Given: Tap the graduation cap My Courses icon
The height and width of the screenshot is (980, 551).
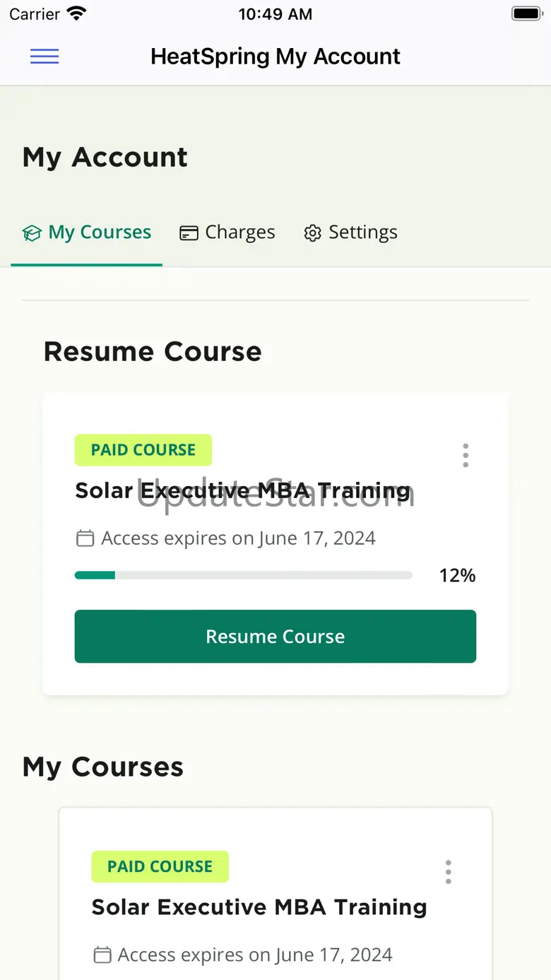Looking at the screenshot, I should coord(32,233).
